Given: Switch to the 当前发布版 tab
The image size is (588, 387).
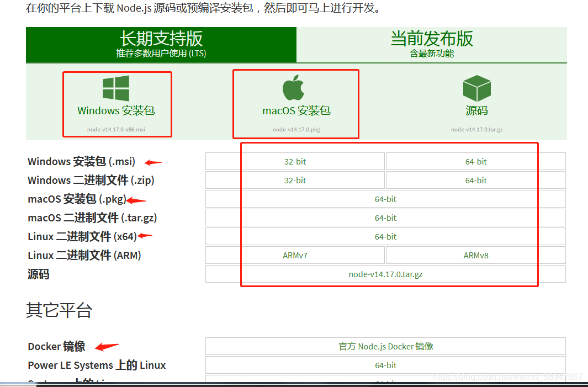Looking at the screenshot, I should 432,45.
